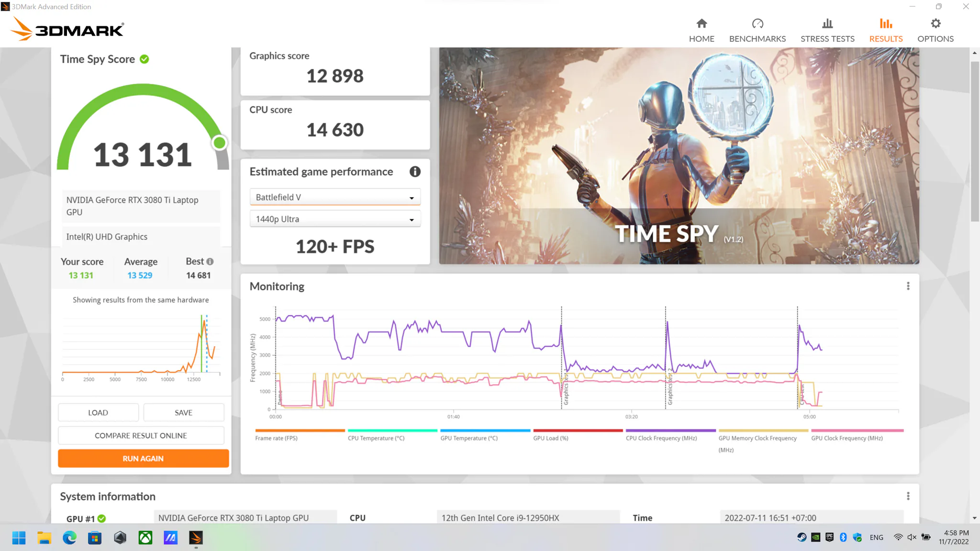Click COMPARE RESULT ONLINE
The height and width of the screenshot is (551, 980).
click(x=141, y=435)
